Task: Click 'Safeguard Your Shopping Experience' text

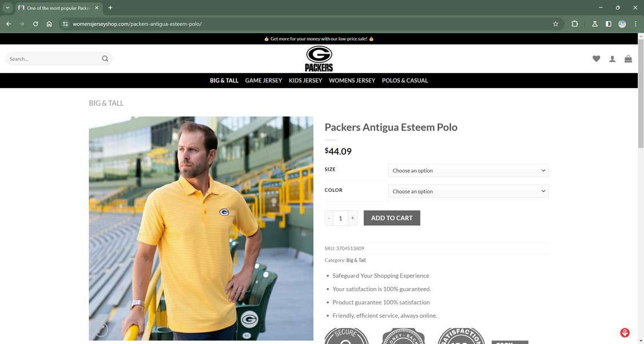Action: [x=381, y=275]
